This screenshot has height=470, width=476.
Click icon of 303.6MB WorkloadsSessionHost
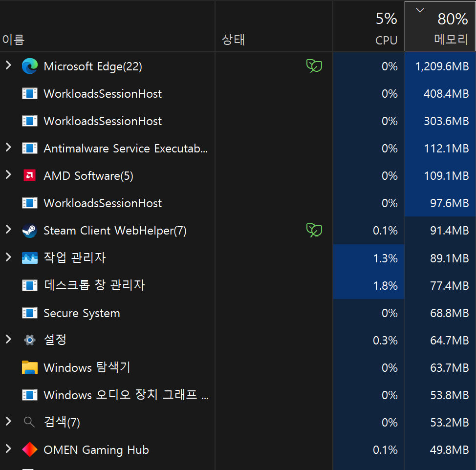point(30,121)
